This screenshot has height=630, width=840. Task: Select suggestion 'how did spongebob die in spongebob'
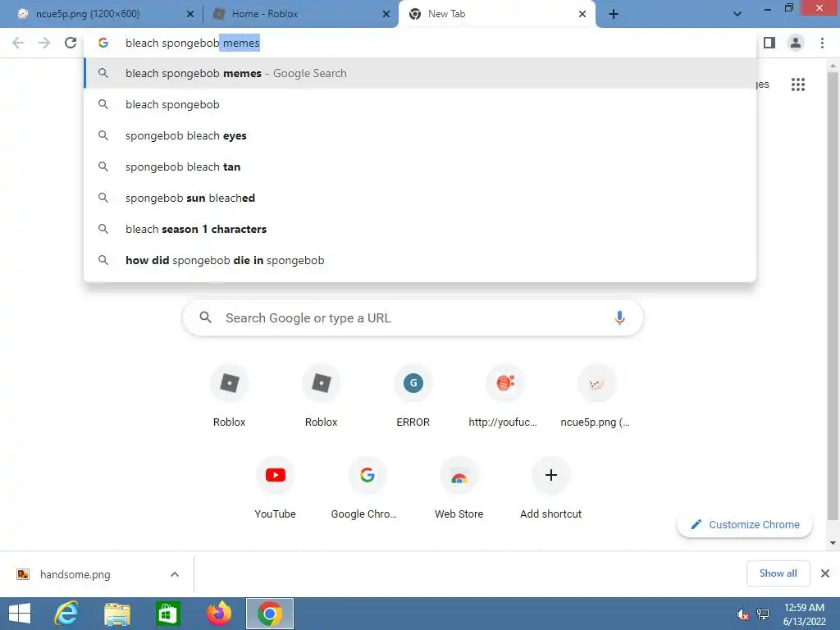tap(420, 260)
